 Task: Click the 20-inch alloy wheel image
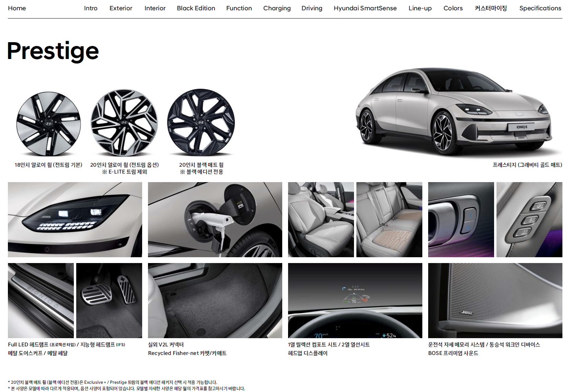click(x=124, y=123)
